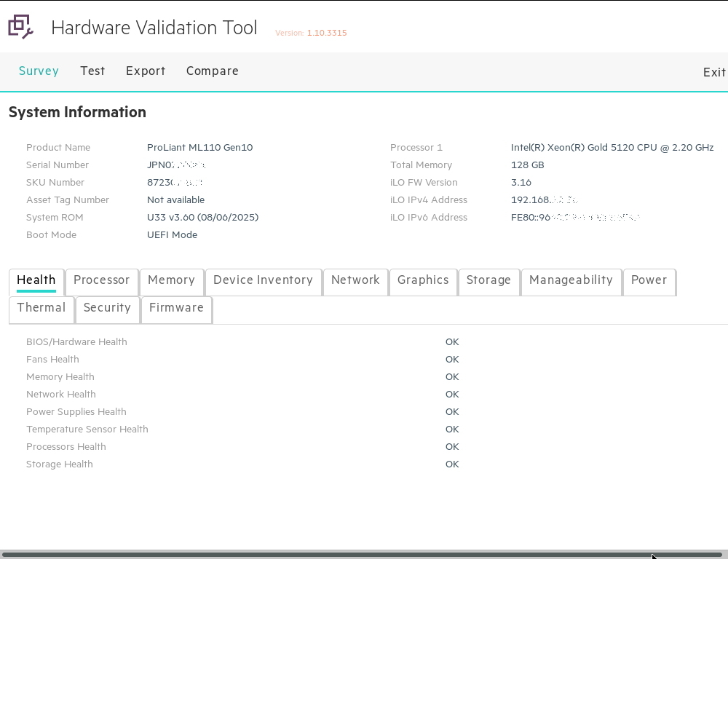Open the Manageability tab
Image resolution: width=728 pixels, height=728 pixels.
click(571, 282)
